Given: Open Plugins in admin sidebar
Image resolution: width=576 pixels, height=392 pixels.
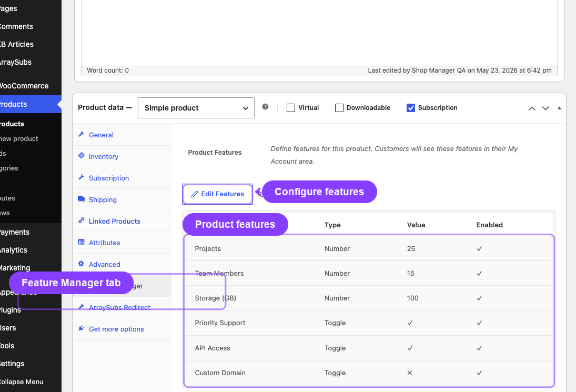Looking at the screenshot, I should click(31, 310).
